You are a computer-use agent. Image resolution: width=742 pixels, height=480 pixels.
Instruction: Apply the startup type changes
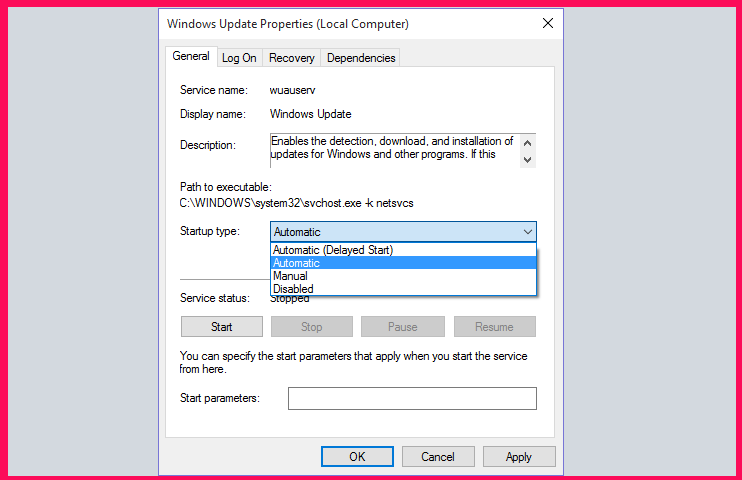coord(519,457)
